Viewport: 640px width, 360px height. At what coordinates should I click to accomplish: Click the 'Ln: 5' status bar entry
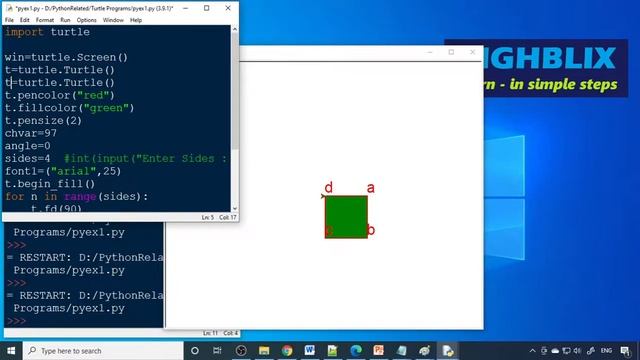click(207, 218)
